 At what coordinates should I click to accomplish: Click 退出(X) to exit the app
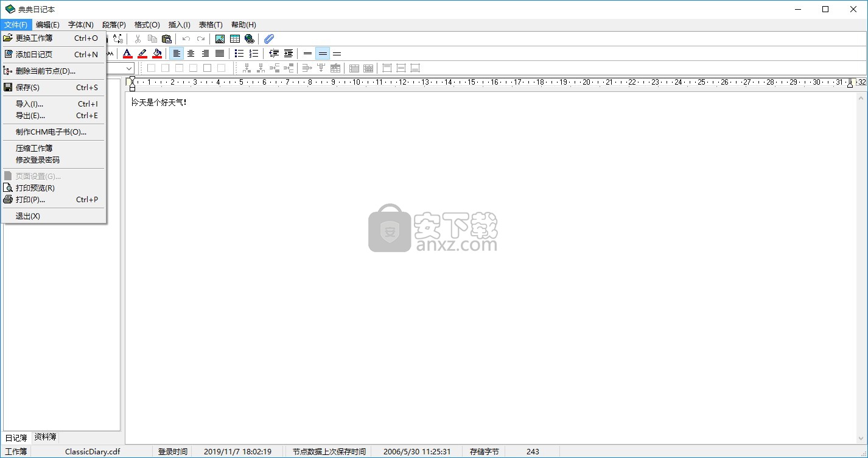coord(54,216)
